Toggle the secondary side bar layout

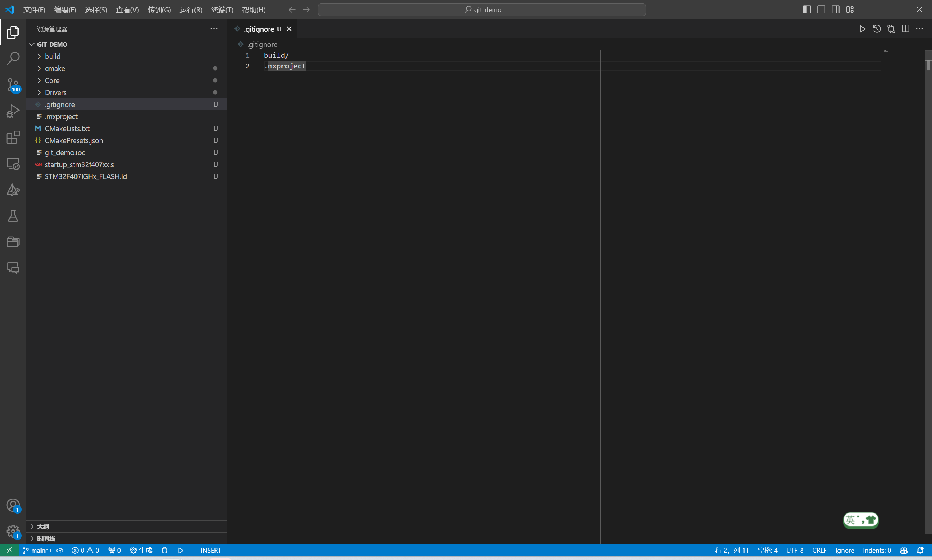(x=836, y=9)
